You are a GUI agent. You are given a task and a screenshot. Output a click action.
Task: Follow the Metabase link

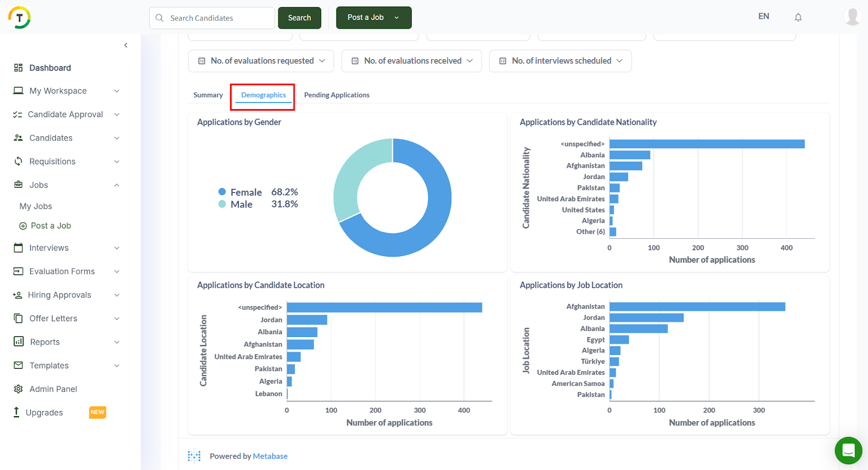coord(270,456)
